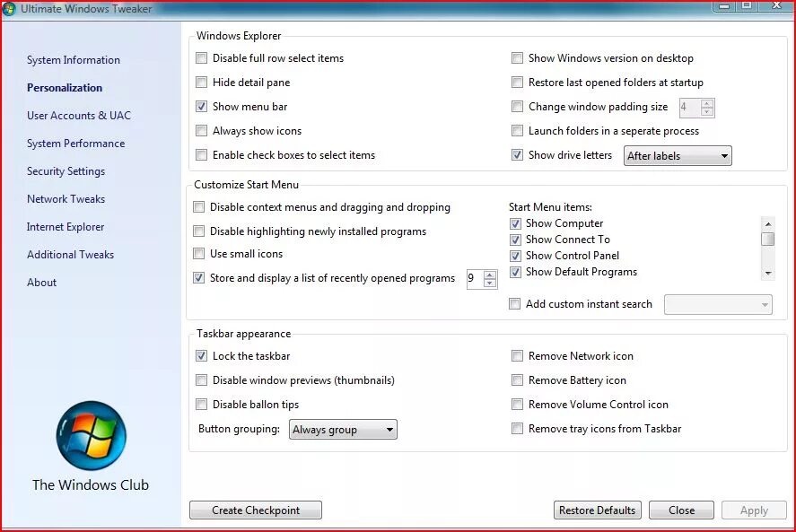The height and width of the screenshot is (532, 796).
Task: Check Hide detail pane
Action: tap(202, 83)
